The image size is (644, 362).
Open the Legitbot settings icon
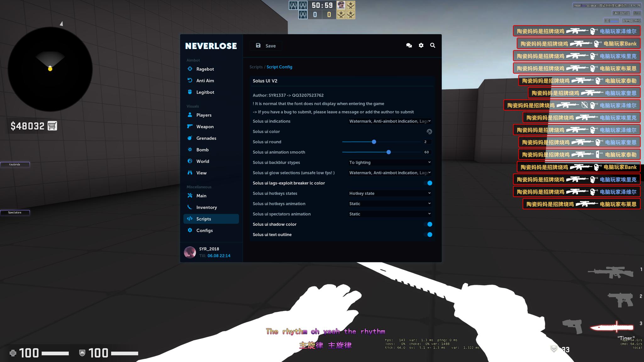point(190,92)
